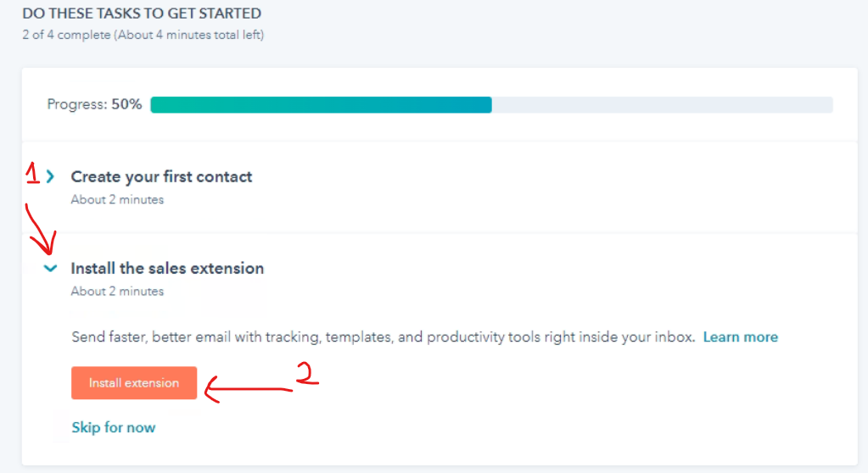
Task: Click the 'Progress:' label text
Action: point(77,105)
